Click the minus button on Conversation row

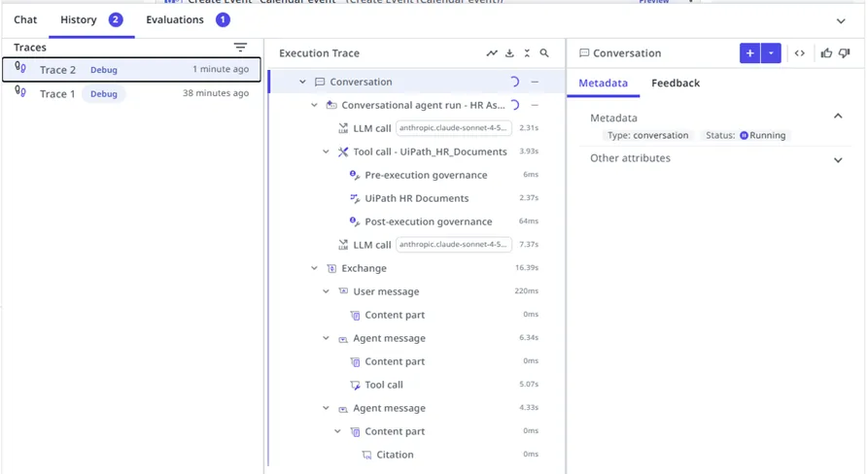pos(535,82)
